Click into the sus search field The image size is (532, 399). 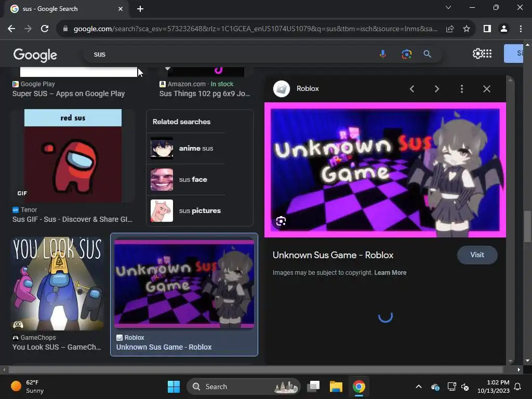231,54
